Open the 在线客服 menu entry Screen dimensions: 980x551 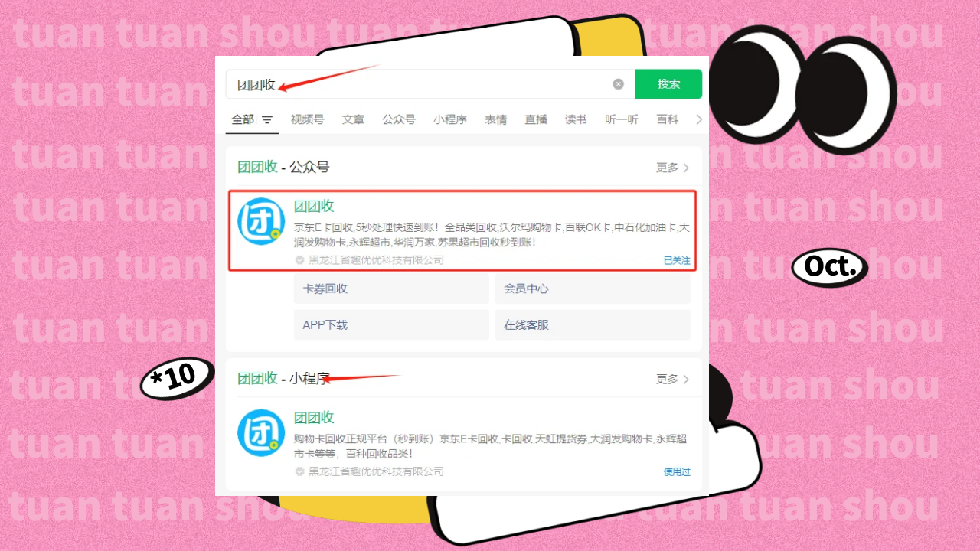pos(593,324)
